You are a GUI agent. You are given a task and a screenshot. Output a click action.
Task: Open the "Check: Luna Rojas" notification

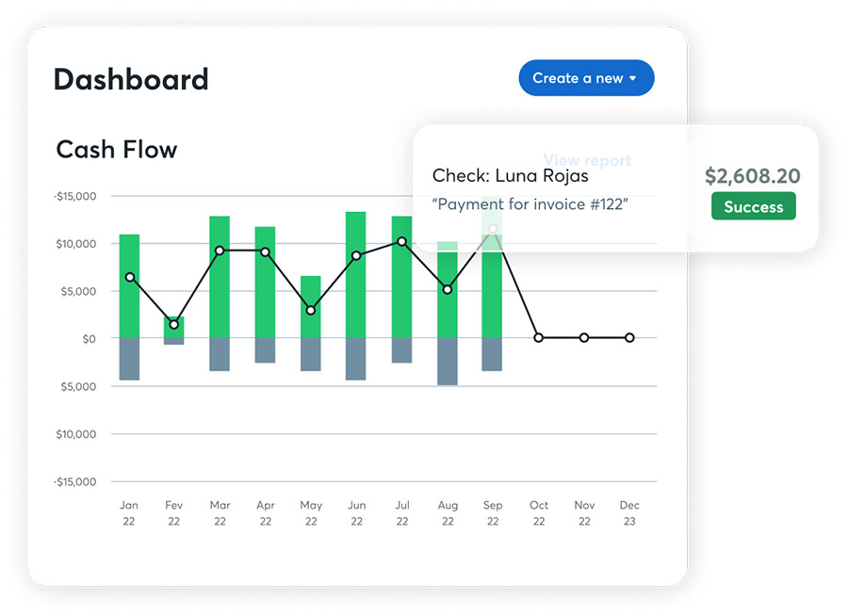[510, 176]
